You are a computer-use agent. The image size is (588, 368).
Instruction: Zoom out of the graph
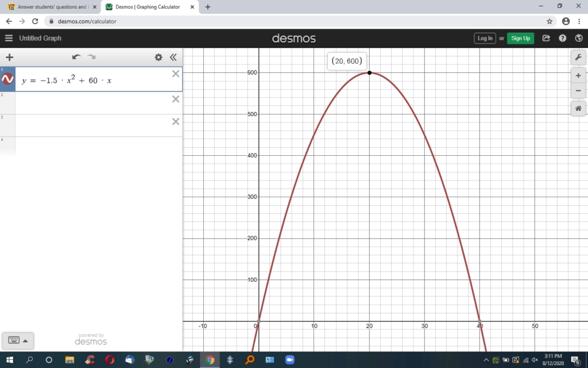[x=578, y=90]
